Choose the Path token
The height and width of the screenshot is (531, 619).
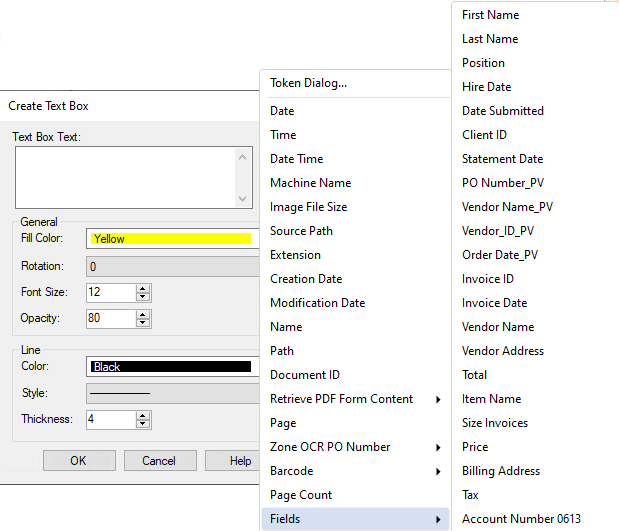coord(355,351)
